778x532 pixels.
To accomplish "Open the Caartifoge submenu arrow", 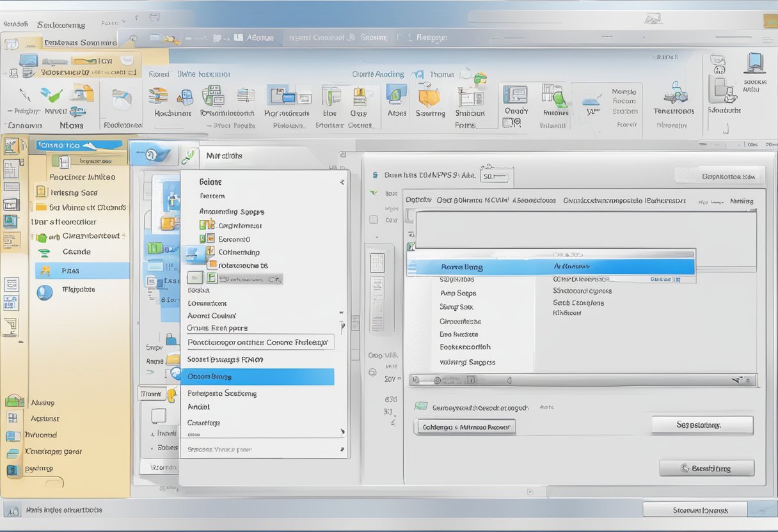I will [x=342, y=432].
